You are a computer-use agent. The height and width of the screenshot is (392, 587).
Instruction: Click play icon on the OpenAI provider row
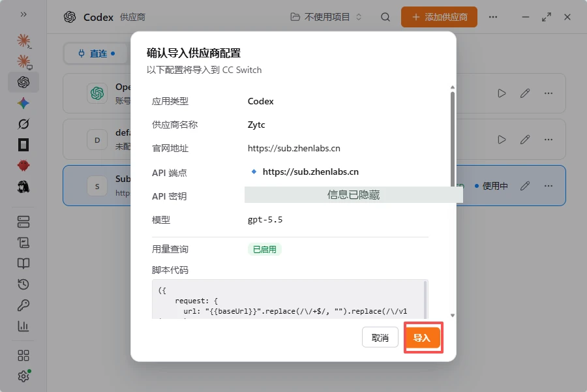click(502, 93)
